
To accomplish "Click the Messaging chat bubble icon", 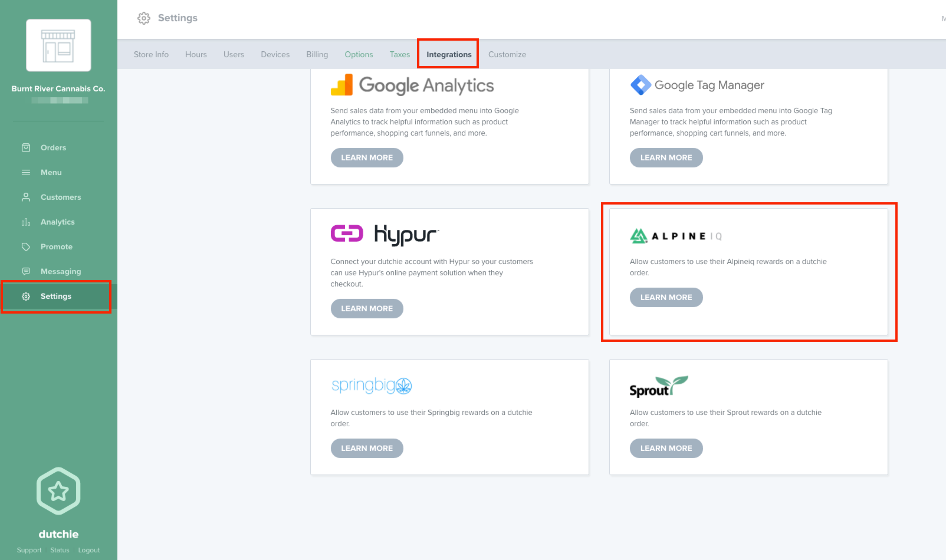I will tap(26, 272).
